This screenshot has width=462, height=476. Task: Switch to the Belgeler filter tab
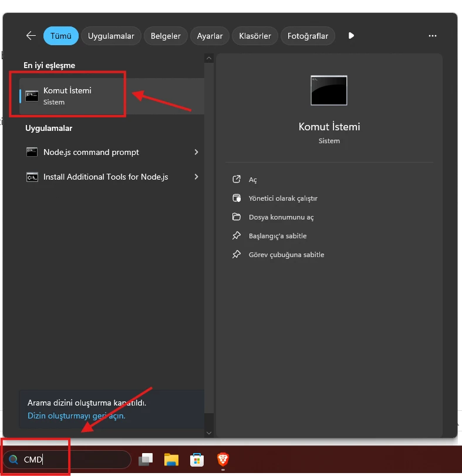(166, 36)
